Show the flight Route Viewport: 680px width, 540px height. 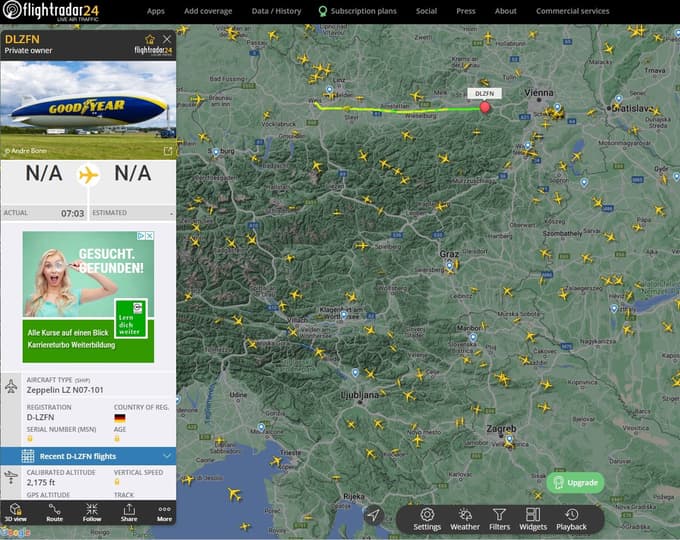(x=55, y=513)
